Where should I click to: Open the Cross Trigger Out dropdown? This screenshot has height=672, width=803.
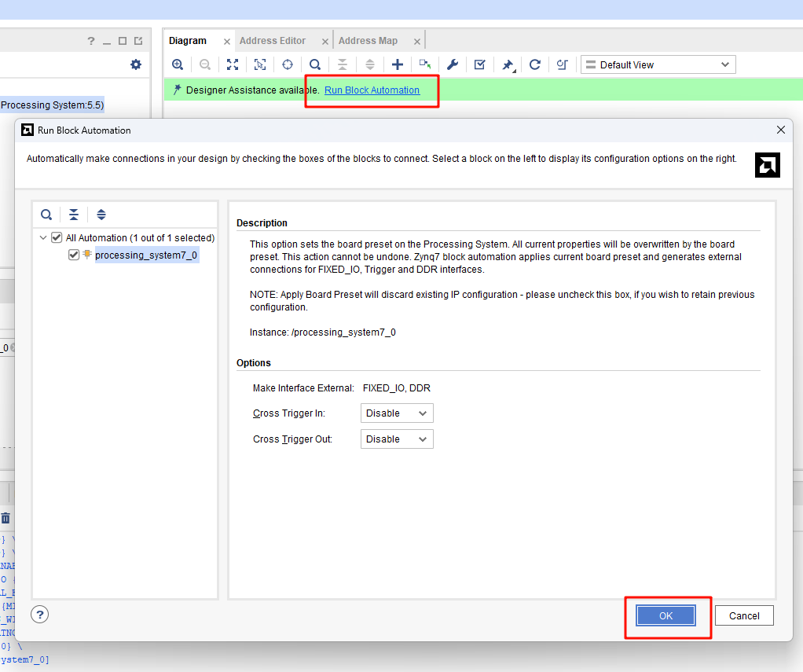click(x=397, y=439)
